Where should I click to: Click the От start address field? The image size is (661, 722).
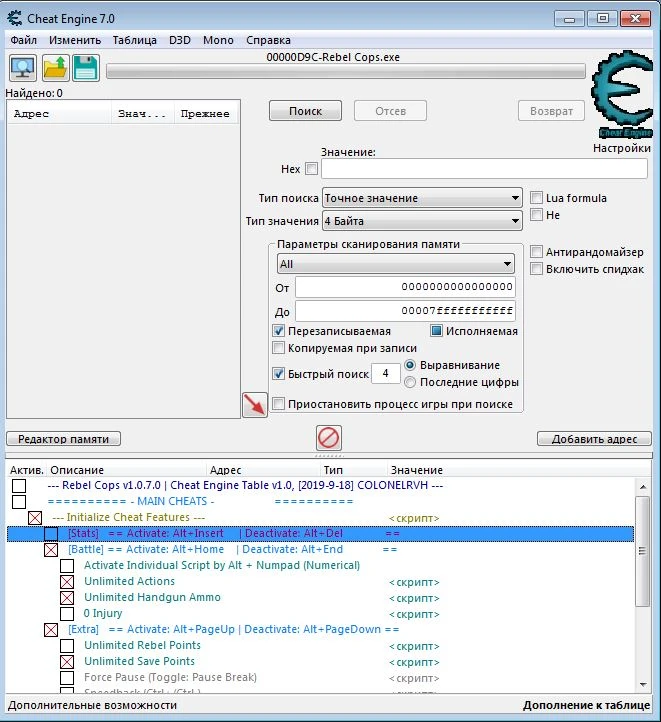405,287
